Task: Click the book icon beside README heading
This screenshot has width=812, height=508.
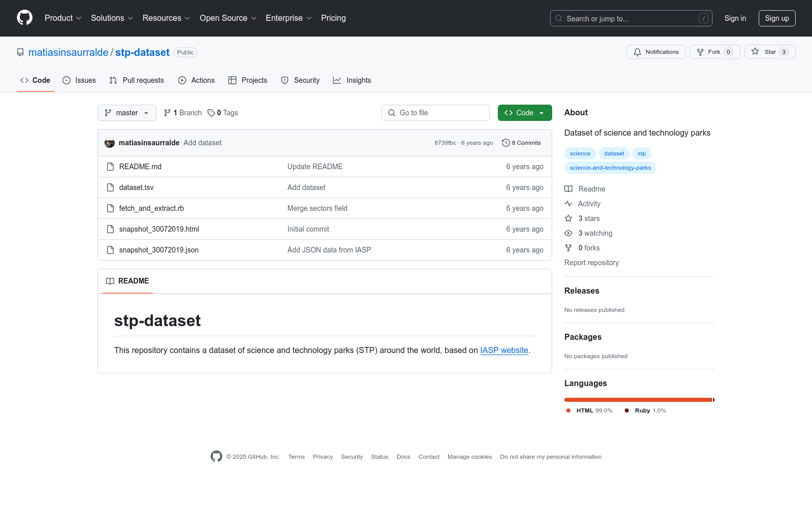Action: point(110,281)
